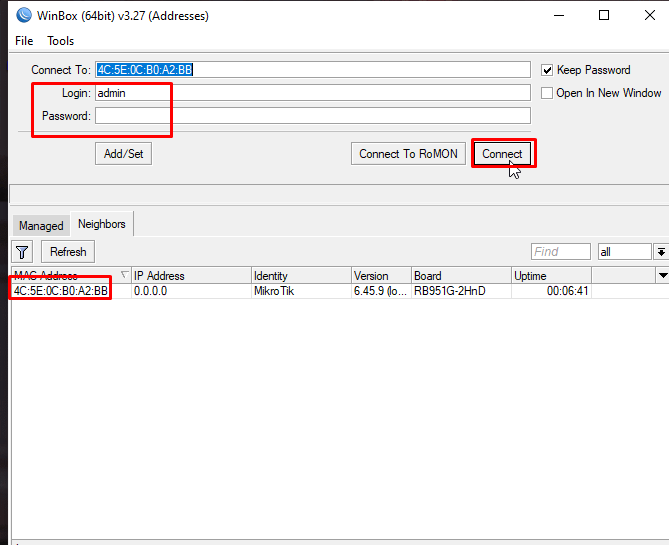The height and width of the screenshot is (545, 669).
Task: Open the Tools menu
Action: 61,41
